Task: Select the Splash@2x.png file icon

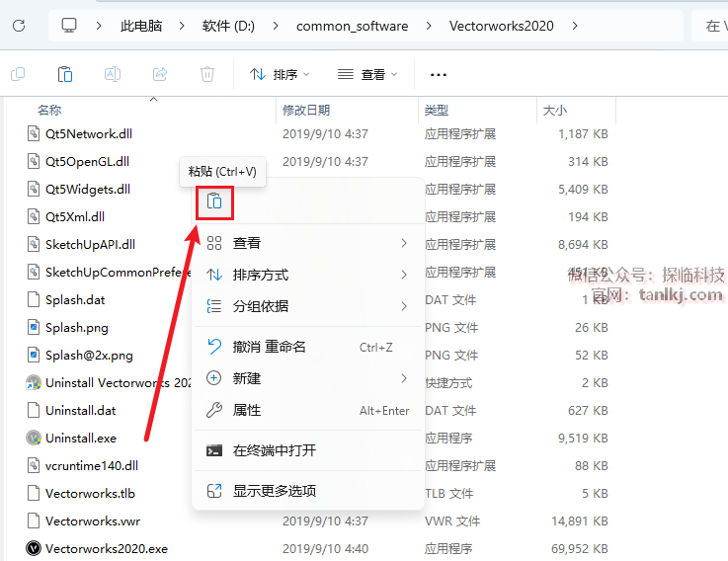Action: [33, 355]
